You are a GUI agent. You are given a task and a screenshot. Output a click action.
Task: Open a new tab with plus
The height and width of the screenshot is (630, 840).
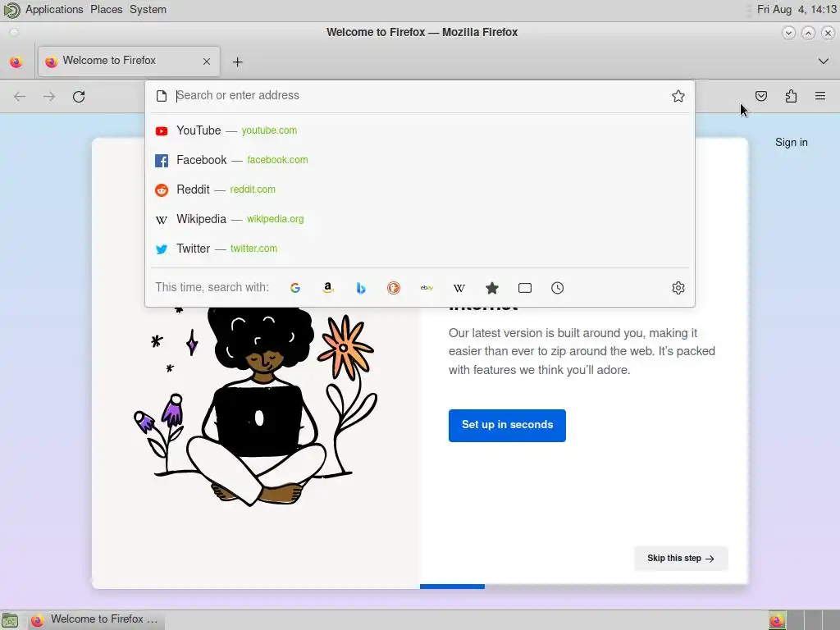[x=237, y=62]
